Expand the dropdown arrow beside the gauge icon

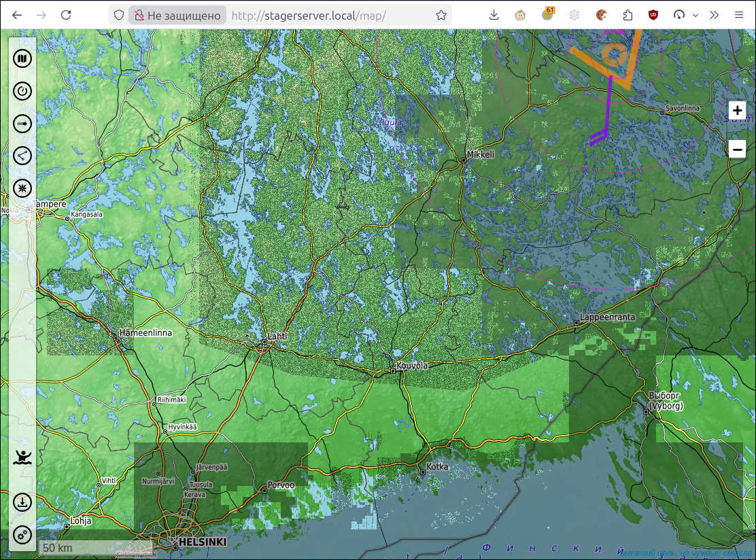click(x=695, y=15)
